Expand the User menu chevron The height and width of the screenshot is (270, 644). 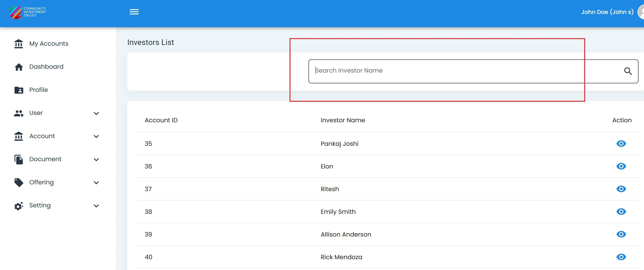click(96, 113)
